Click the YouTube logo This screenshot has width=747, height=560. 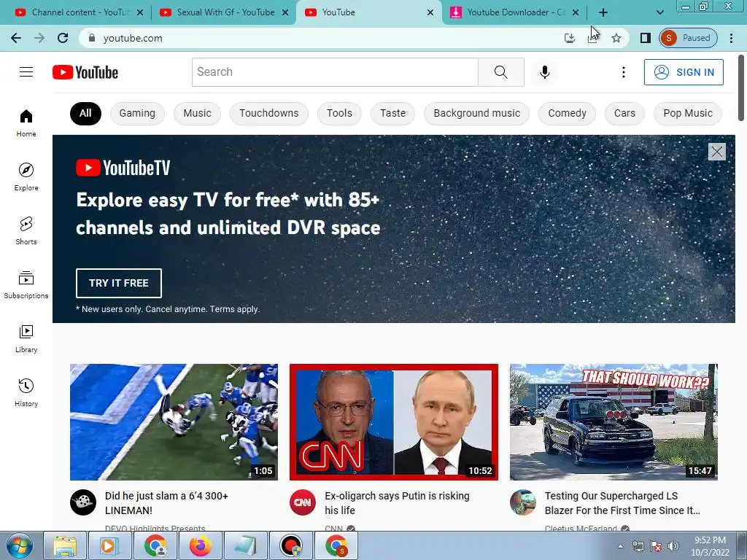pyautogui.click(x=85, y=72)
